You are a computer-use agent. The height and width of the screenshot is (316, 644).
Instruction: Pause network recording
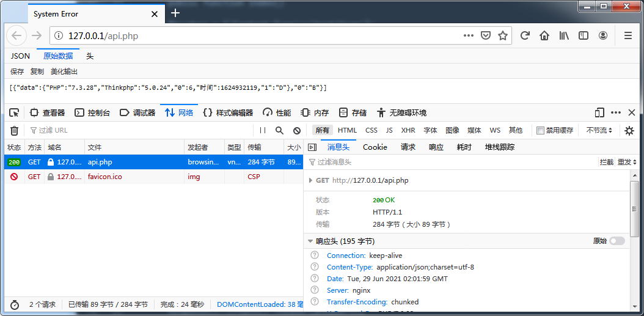263,130
